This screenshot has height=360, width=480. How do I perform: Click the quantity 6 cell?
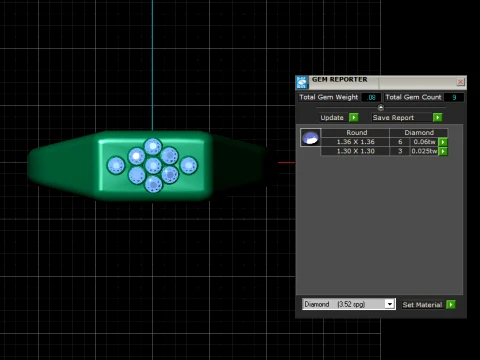[400, 142]
